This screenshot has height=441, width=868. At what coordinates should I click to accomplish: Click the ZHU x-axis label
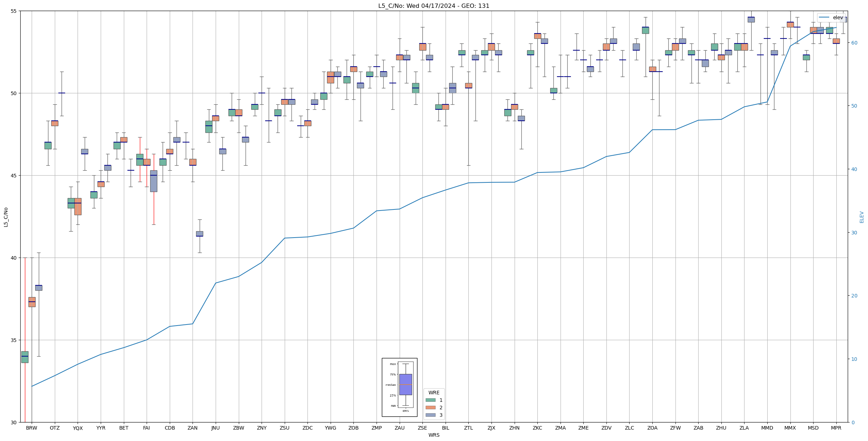click(721, 428)
